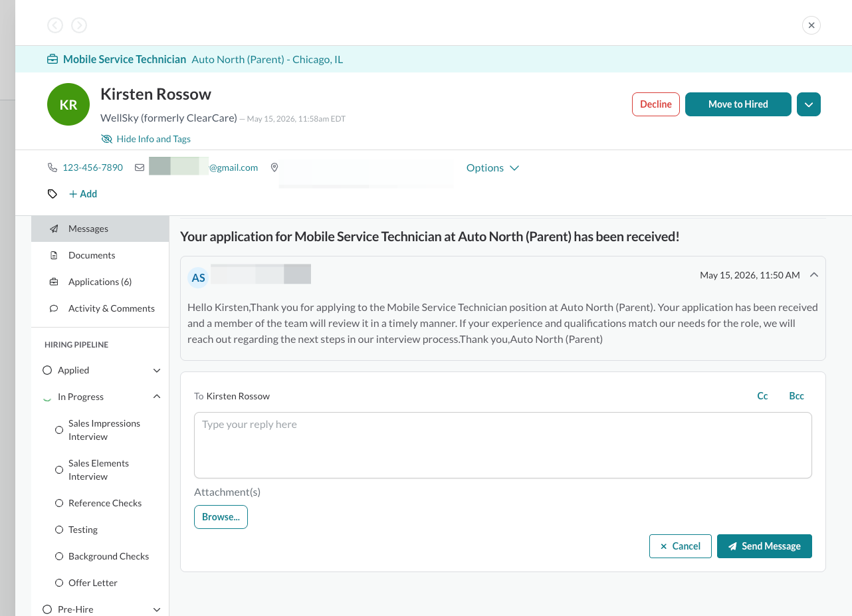
Task: Click the briefcase icon beside Applications
Action: [54, 282]
